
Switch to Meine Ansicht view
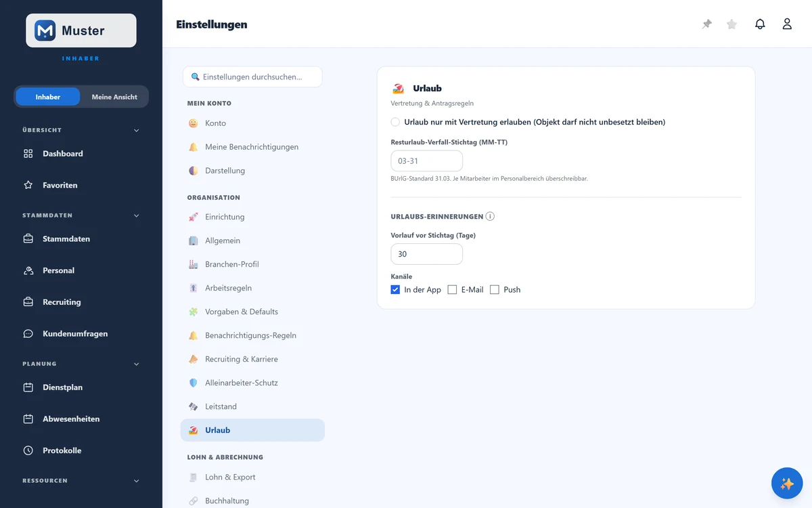[114, 97]
